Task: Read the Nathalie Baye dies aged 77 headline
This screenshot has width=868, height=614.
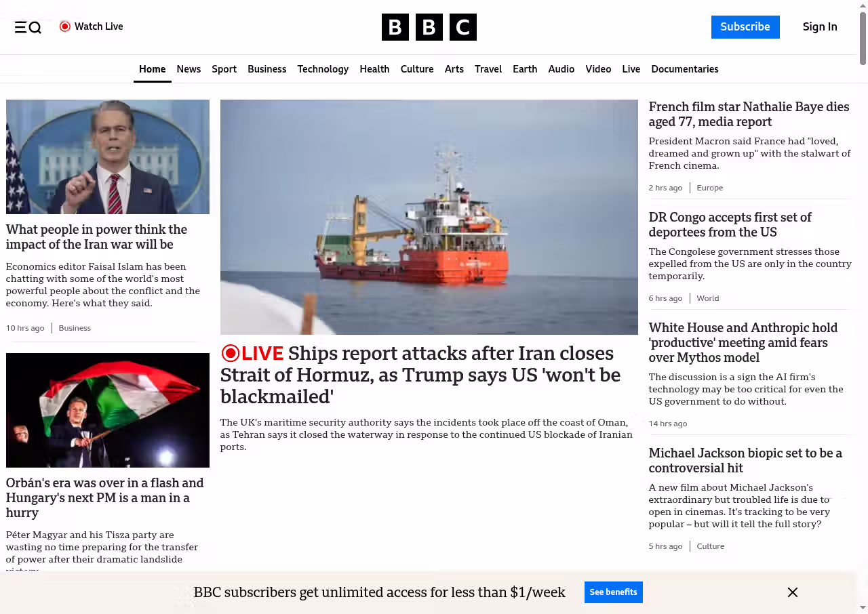Action: pyautogui.click(x=749, y=115)
